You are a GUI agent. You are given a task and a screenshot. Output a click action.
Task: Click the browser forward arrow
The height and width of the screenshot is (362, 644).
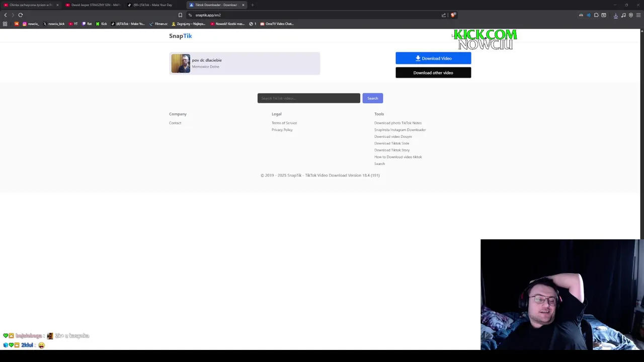point(13,15)
